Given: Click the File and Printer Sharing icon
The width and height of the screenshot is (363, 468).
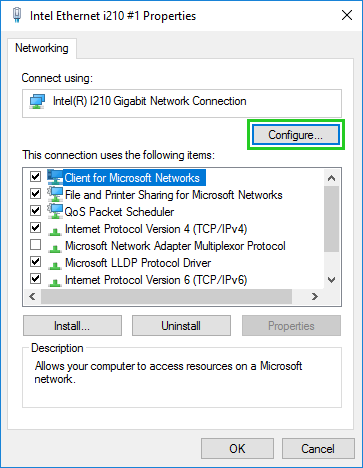Looking at the screenshot, I should click(x=55, y=194).
